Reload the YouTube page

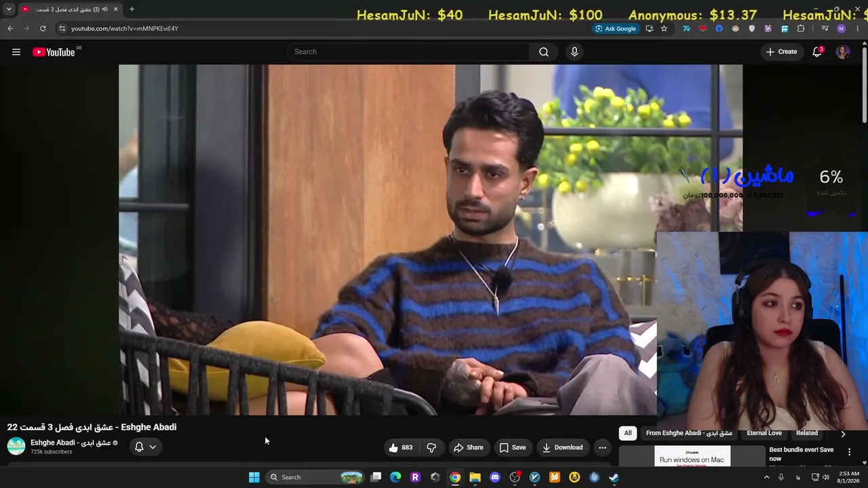click(43, 28)
